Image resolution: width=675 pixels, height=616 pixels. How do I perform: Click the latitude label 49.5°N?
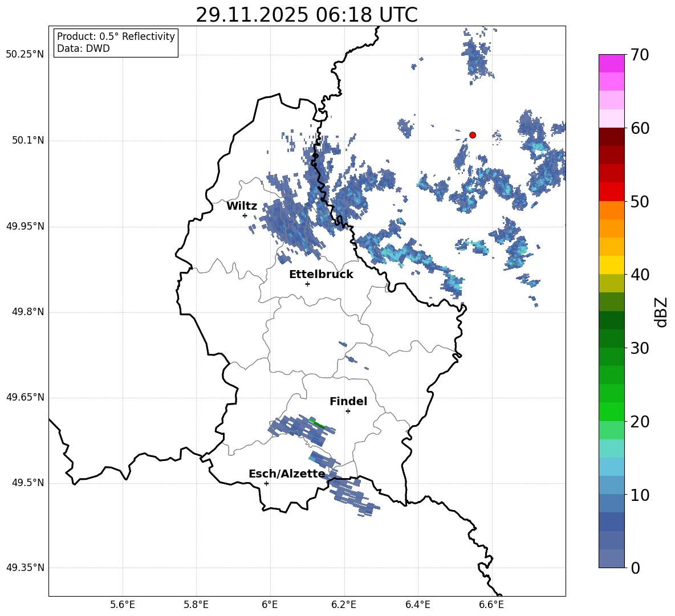point(28,483)
